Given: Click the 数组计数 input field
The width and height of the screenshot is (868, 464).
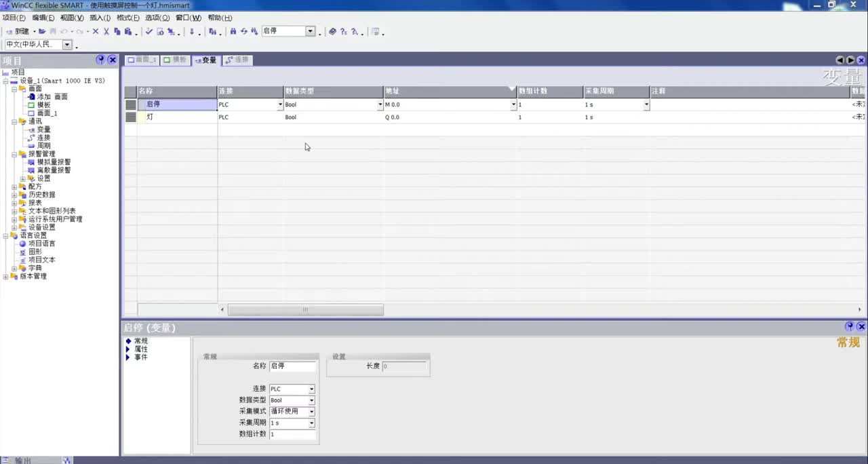Looking at the screenshot, I should (x=292, y=434).
